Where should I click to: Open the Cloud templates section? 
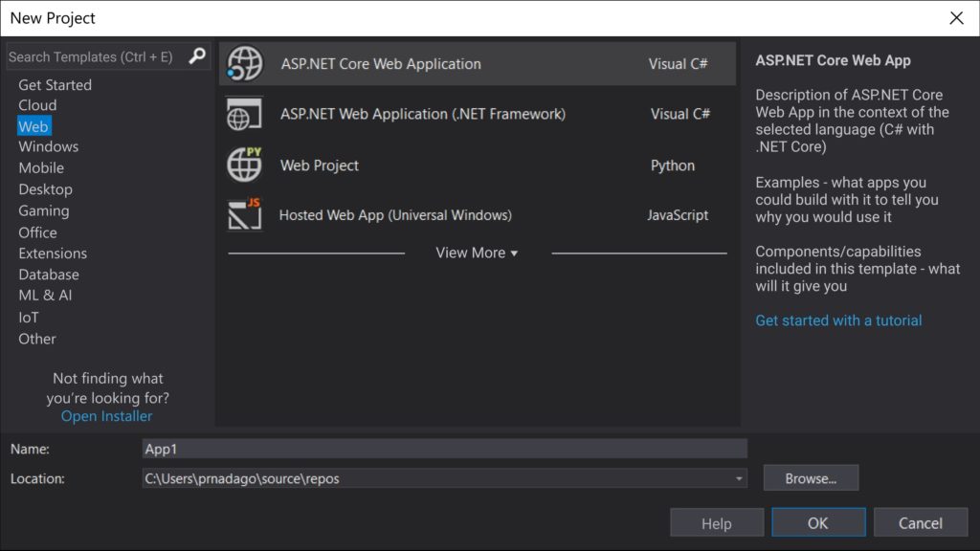37,104
